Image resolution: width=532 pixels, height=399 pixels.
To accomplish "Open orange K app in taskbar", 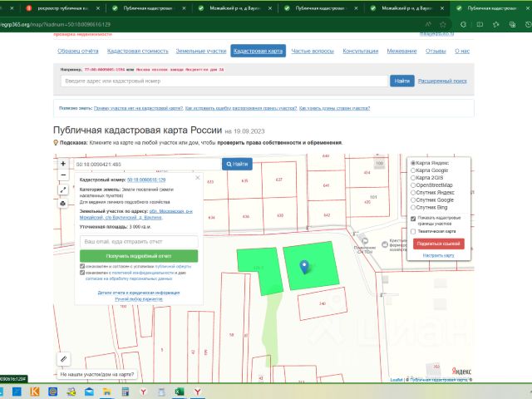I will pyautogui.click(x=35, y=392).
